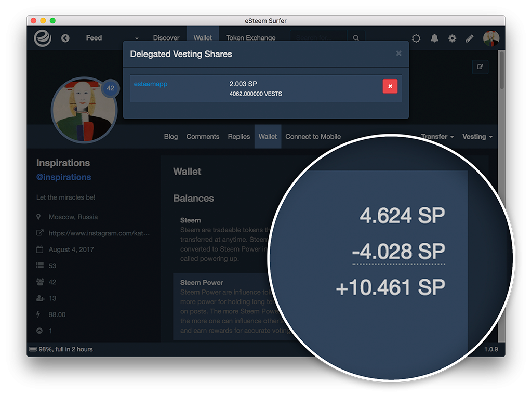This screenshot has height=395, width=532.
Task: Focus the search field in the navigation bar
Action: point(318,38)
